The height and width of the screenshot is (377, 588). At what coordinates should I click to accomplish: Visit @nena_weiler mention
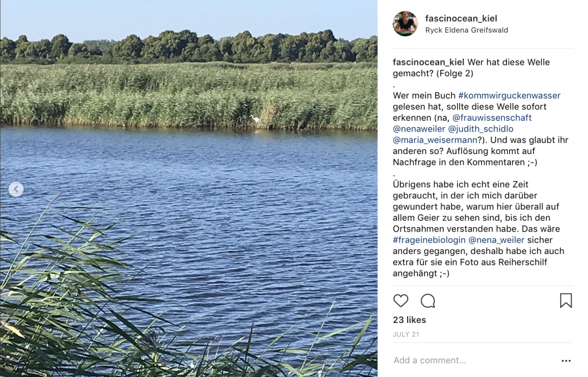[496, 240]
